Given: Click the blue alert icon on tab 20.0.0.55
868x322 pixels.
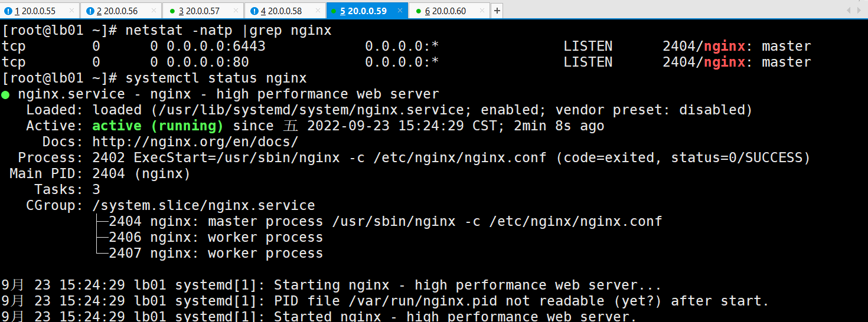Looking at the screenshot, I should pyautogui.click(x=8, y=11).
